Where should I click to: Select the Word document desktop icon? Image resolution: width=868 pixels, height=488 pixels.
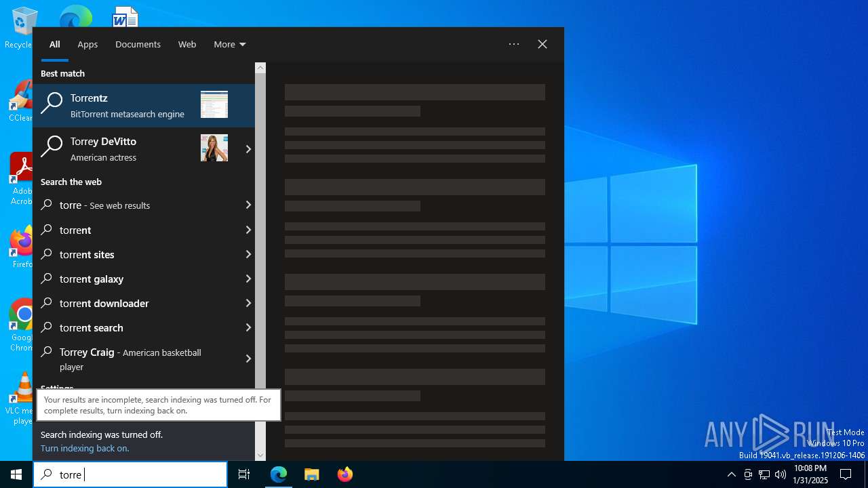(x=125, y=17)
